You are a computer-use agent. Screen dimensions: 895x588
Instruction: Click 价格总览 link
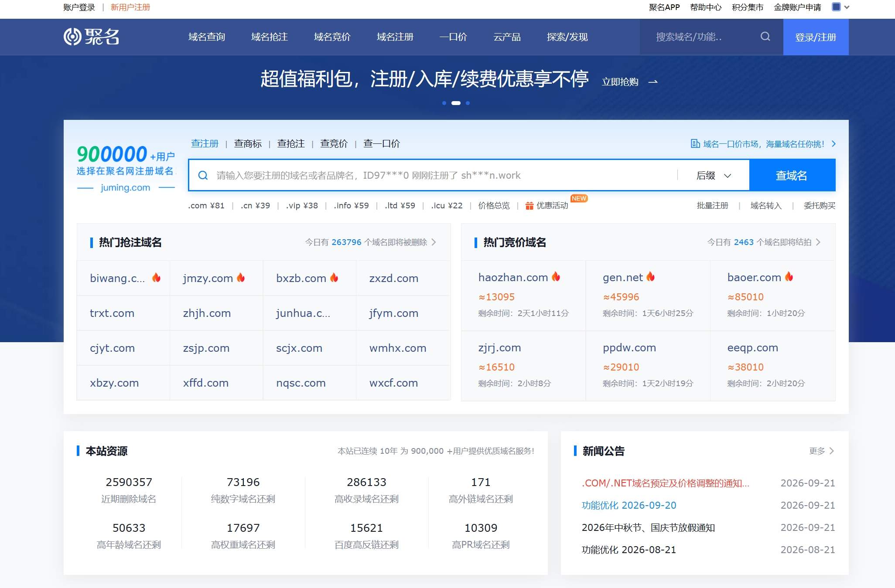[494, 205]
